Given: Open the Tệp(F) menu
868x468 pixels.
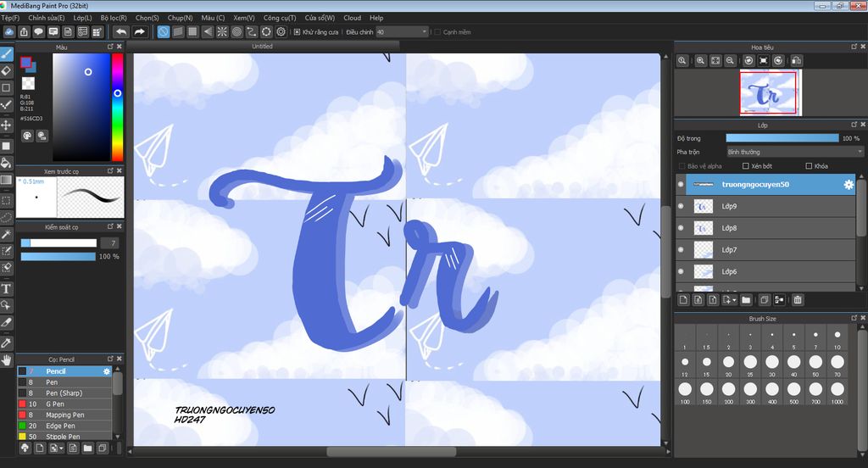Looking at the screenshot, I should click(x=10, y=18).
